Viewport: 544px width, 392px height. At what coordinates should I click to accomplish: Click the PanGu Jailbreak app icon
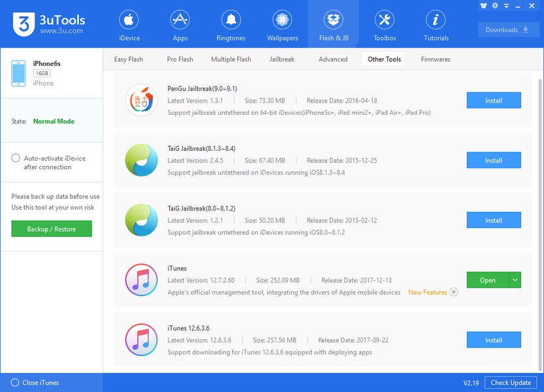[142, 101]
